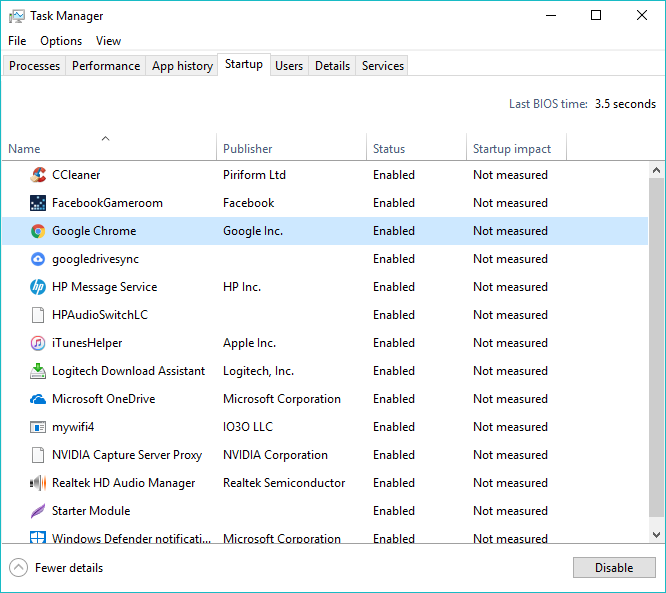Select the Starter Module entry name
The height and width of the screenshot is (593, 666).
pos(91,511)
